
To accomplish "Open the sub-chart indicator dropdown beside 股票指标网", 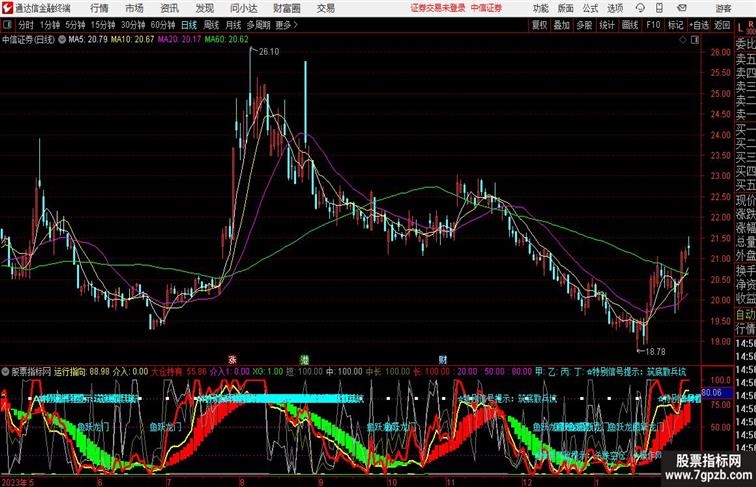I will click(5, 372).
